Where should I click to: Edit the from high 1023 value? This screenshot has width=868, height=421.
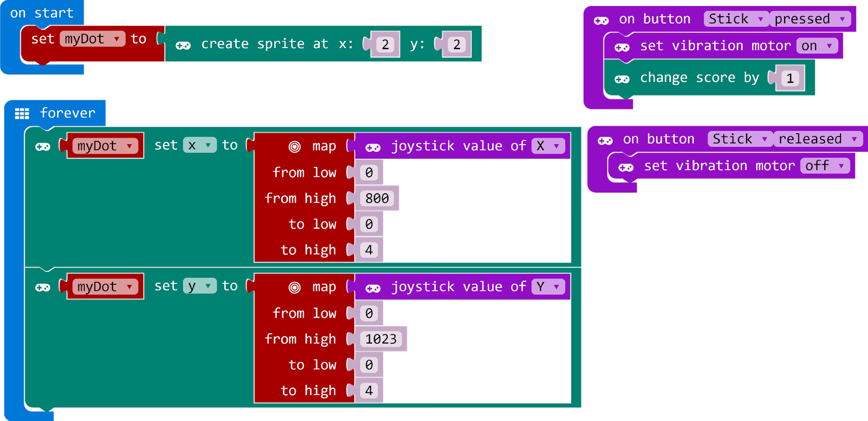point(381,339)
